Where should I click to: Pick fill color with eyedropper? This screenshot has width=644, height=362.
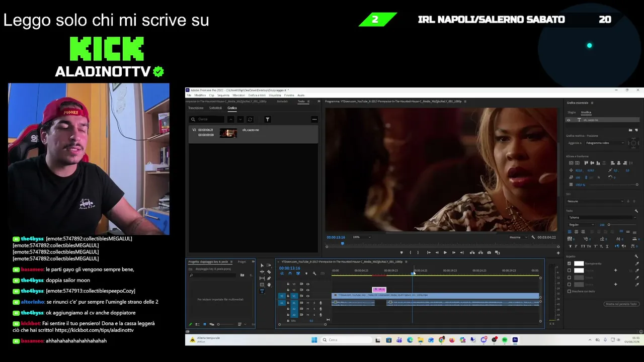(x=636, y=263)
